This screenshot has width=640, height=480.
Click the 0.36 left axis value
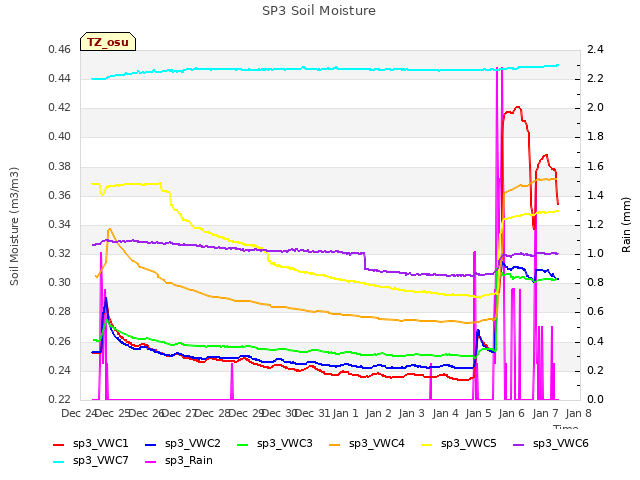pos(59,196)
